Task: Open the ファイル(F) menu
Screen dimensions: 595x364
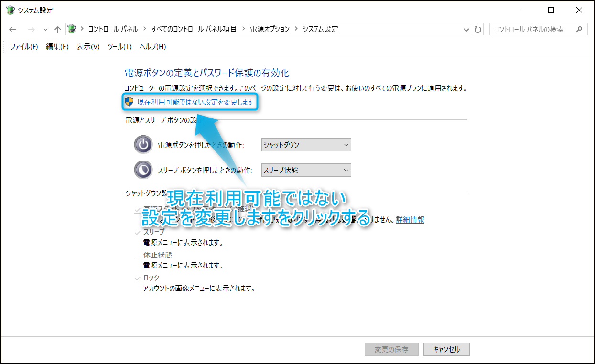Action: click(x=24, y=46)
